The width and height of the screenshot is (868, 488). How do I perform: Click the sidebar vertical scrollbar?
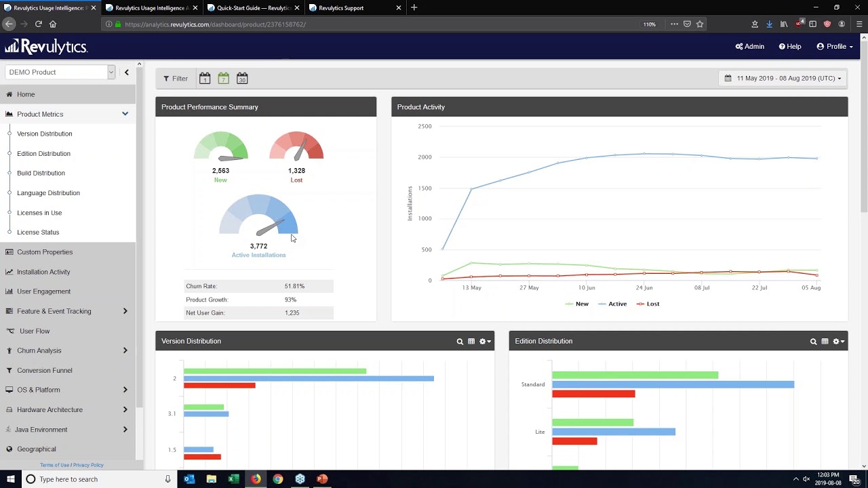140,237
